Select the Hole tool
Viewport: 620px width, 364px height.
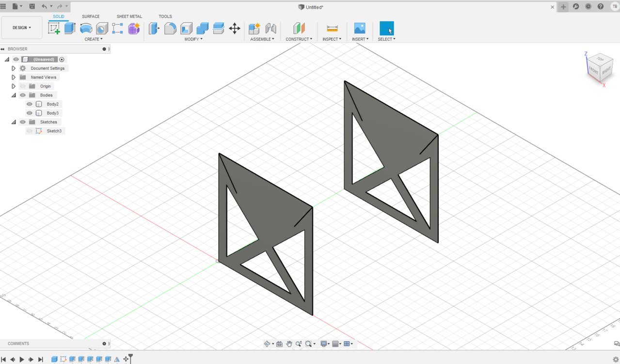click(x=102, y=28)
